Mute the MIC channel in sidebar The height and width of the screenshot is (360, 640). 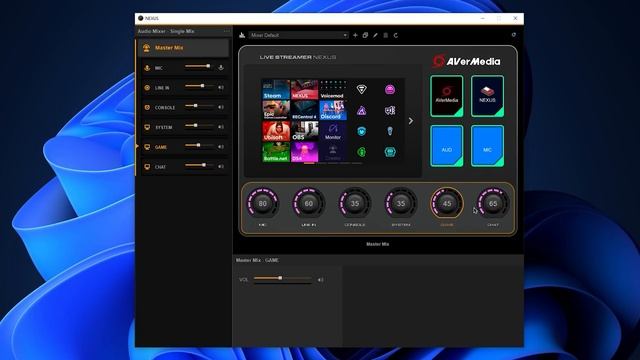tap(221, 67)
